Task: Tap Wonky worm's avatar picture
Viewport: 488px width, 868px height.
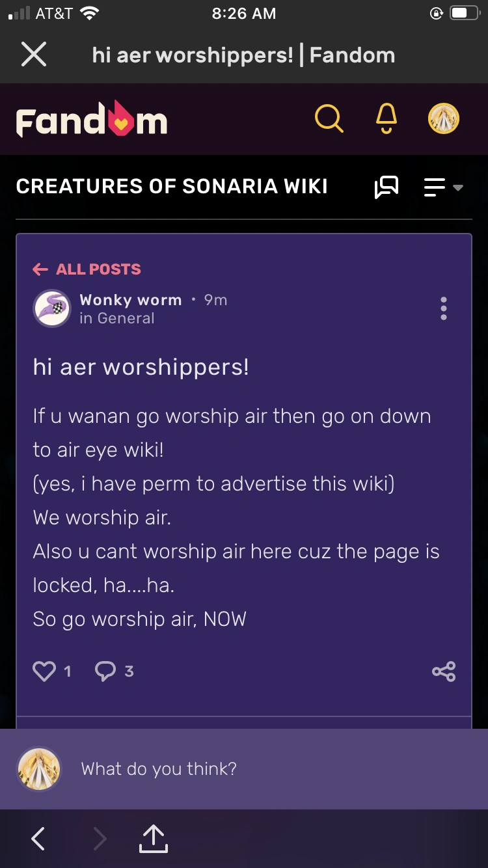Action: coord(52,308)
